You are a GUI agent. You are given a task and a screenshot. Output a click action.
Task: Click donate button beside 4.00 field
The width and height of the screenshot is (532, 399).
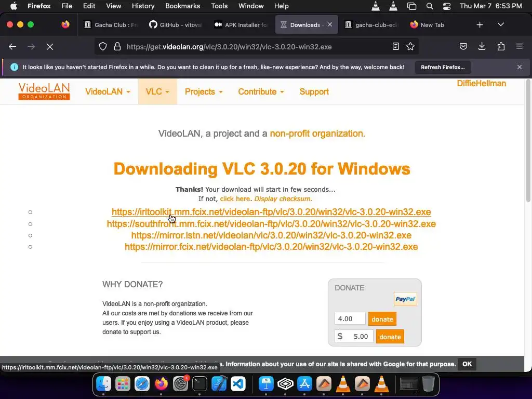382,319
